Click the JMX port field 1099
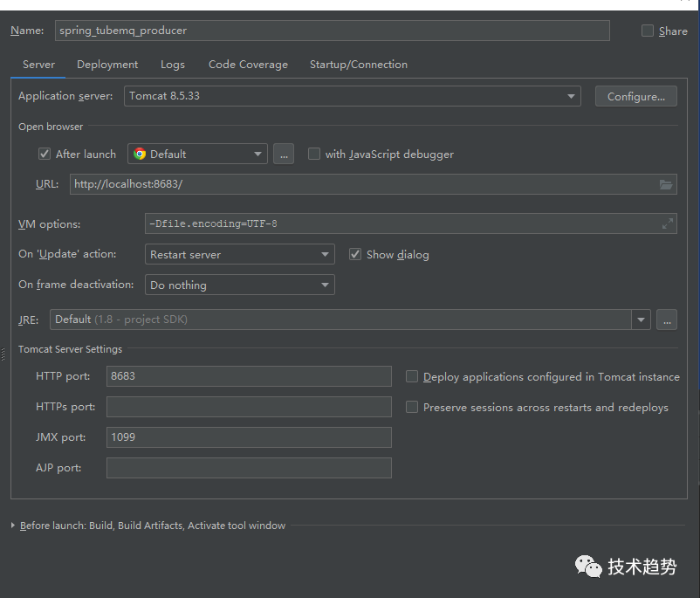 [x=249, y=437]
